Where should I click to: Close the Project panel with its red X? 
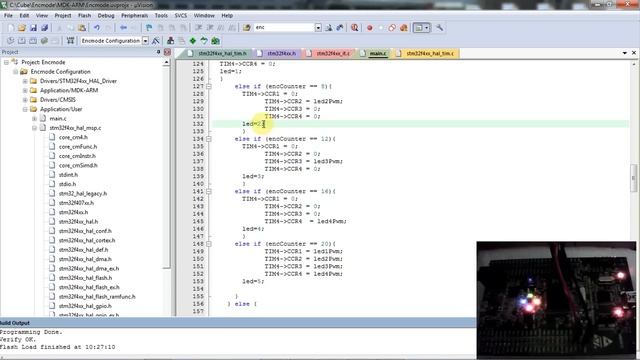click(167, 52)
